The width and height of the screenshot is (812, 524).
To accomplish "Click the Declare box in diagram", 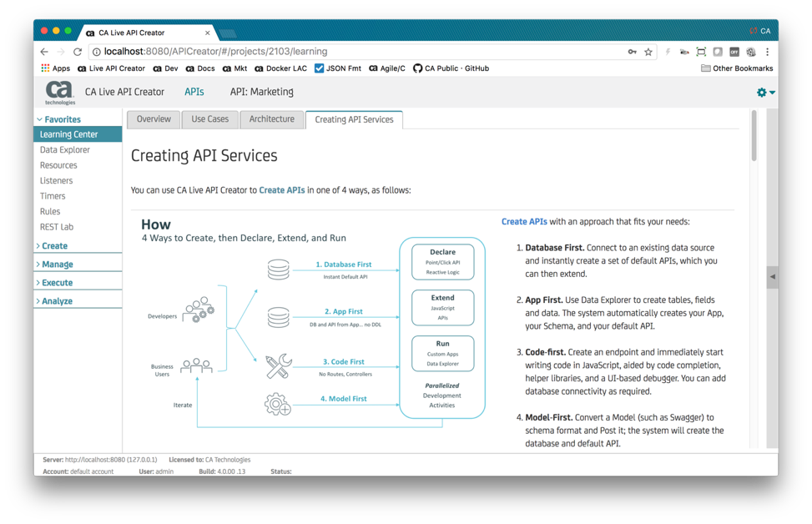I will [x=443, y=262].
